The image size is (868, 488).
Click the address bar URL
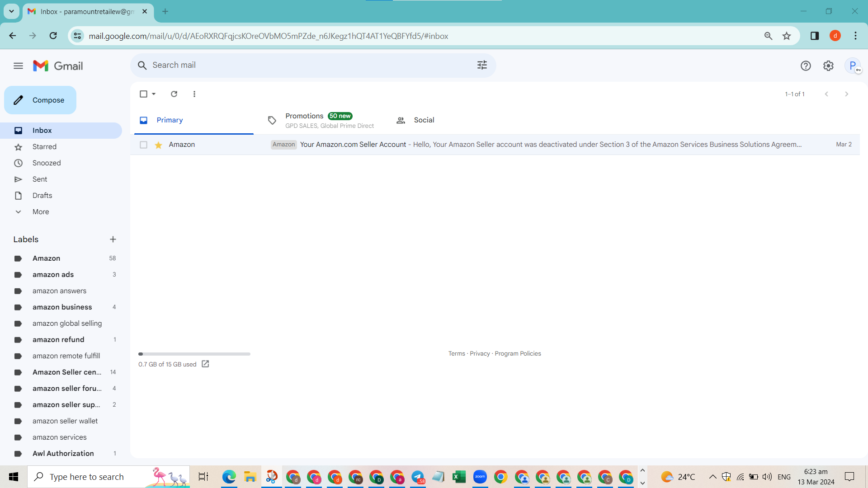pos(269,36)
